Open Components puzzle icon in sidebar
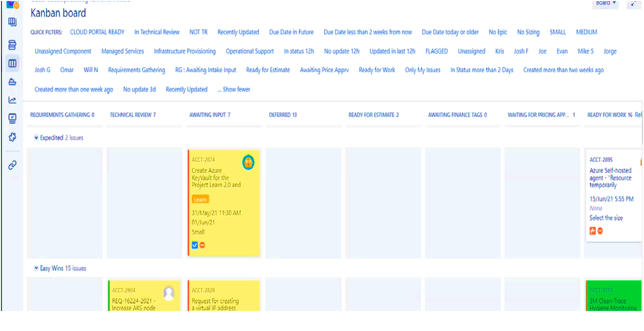This screenshot has width=644, height=331. coord(12,137)
